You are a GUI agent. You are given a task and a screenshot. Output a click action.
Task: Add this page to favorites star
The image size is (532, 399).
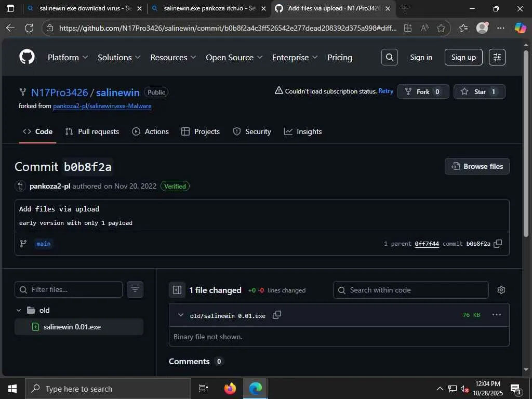(x=441, y=28)
